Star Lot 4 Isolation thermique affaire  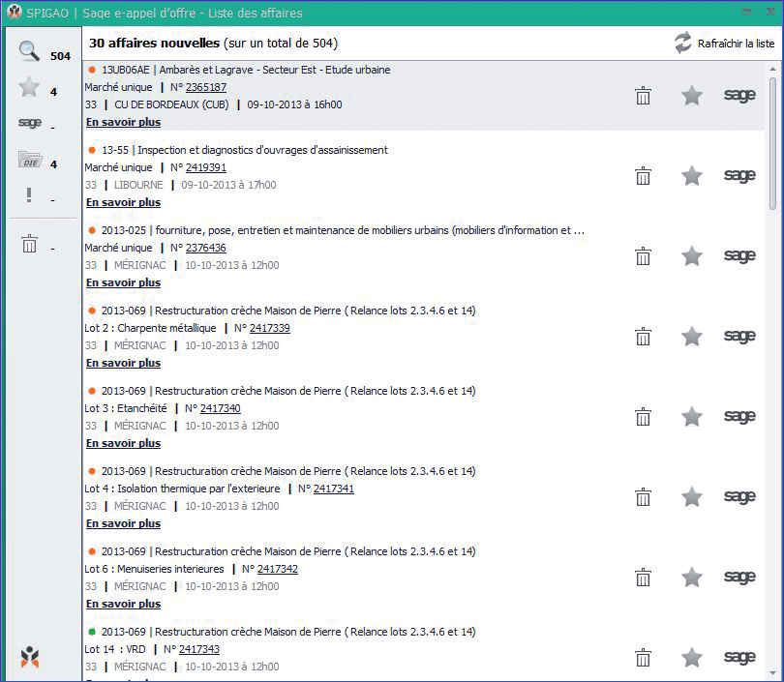pyautogui.click(x=692, y=497)
